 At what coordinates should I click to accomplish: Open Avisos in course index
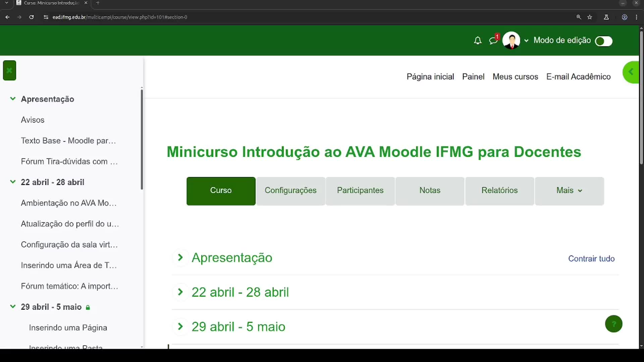33,120
